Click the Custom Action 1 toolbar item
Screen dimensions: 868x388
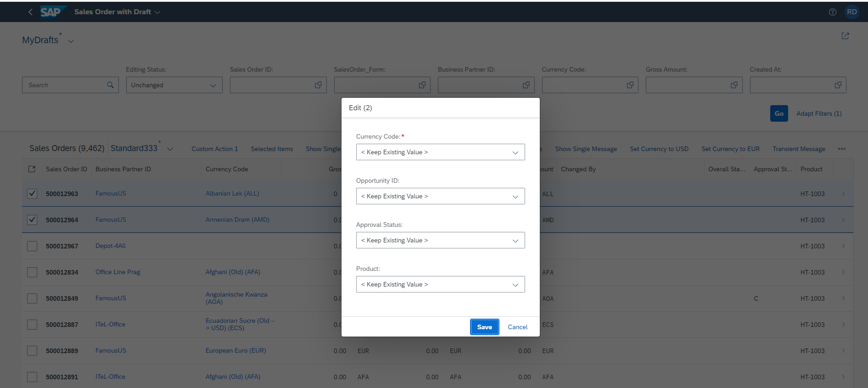[x=215, y=149]
